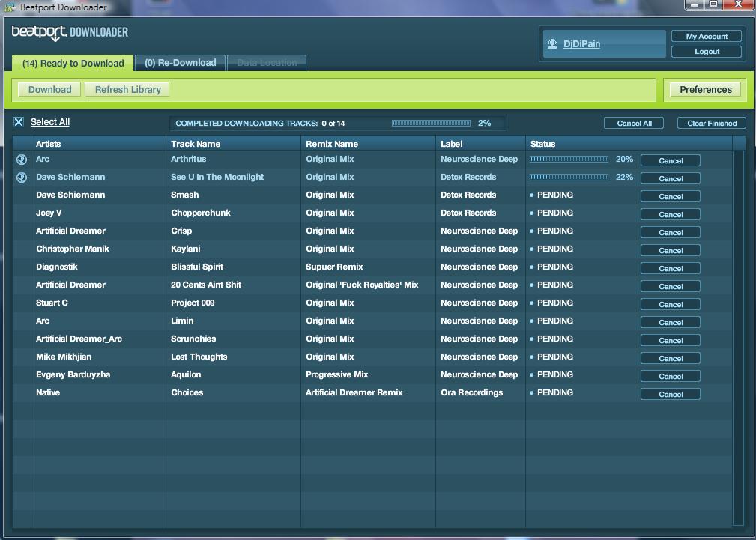This screenshot has height=540, width=756.
Task: Open the Data Location tab
Action: (x=267, y=64)
